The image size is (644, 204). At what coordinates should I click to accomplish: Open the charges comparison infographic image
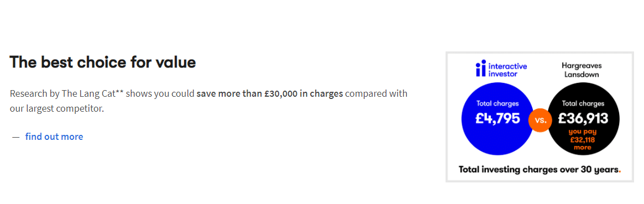540,117
